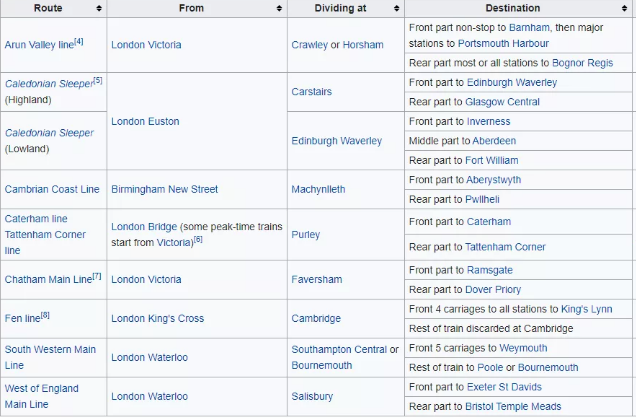Open citation [7] beside Chatham Main Line
This screenshot has height=418, width=636.
97,276
